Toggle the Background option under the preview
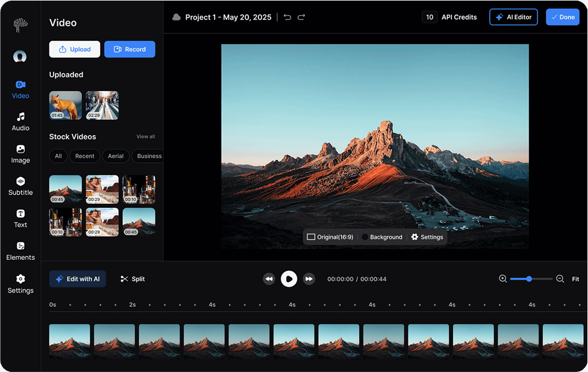The height and width of the screenshot is (372, 588). coord(382,237)
